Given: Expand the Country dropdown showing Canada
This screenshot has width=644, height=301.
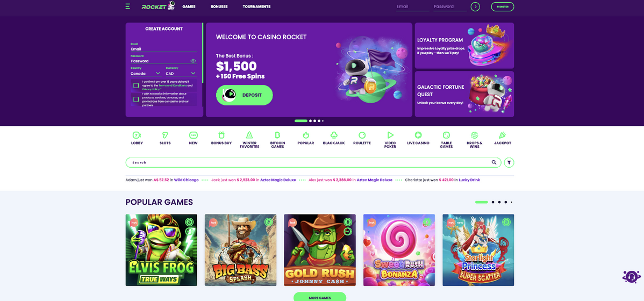Looking at the screenshot, I should coord(146,74).
